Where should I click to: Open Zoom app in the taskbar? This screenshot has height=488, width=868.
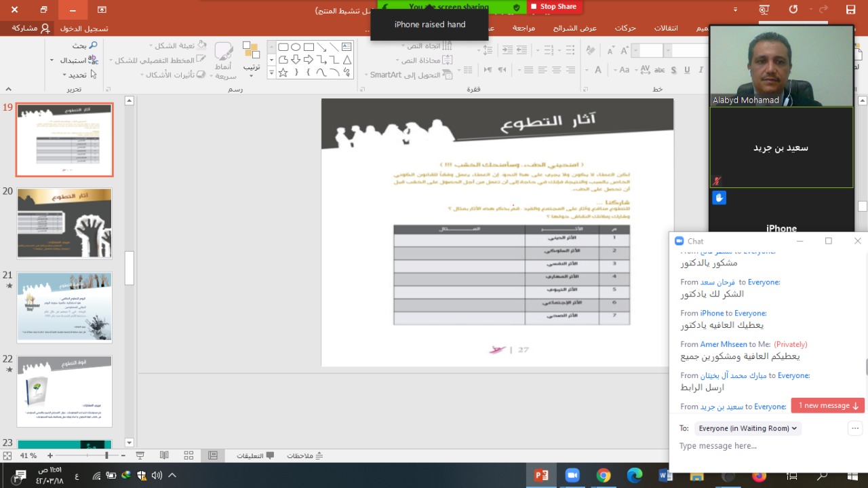572,475
